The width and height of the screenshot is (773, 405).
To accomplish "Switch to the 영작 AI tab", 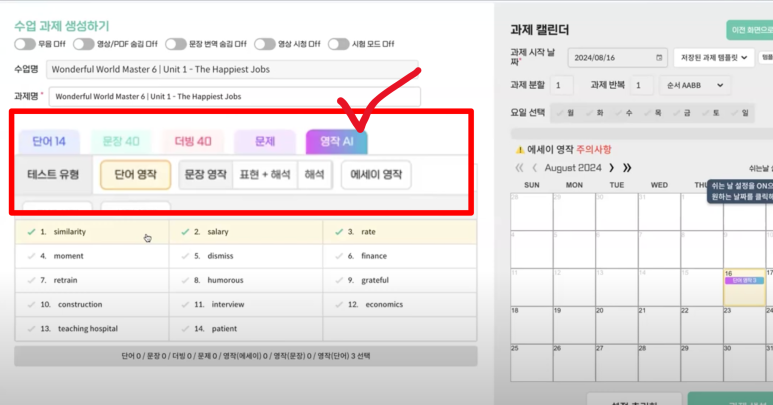I will 337,142.
